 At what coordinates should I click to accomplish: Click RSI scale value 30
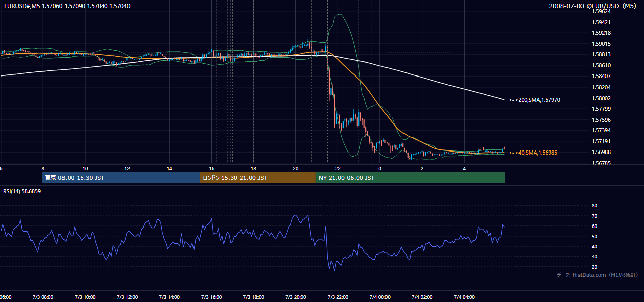[x=594, y=257]
